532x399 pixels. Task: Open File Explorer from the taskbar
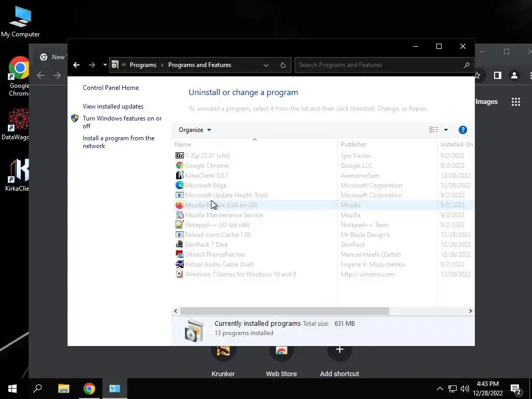[63, 389]
